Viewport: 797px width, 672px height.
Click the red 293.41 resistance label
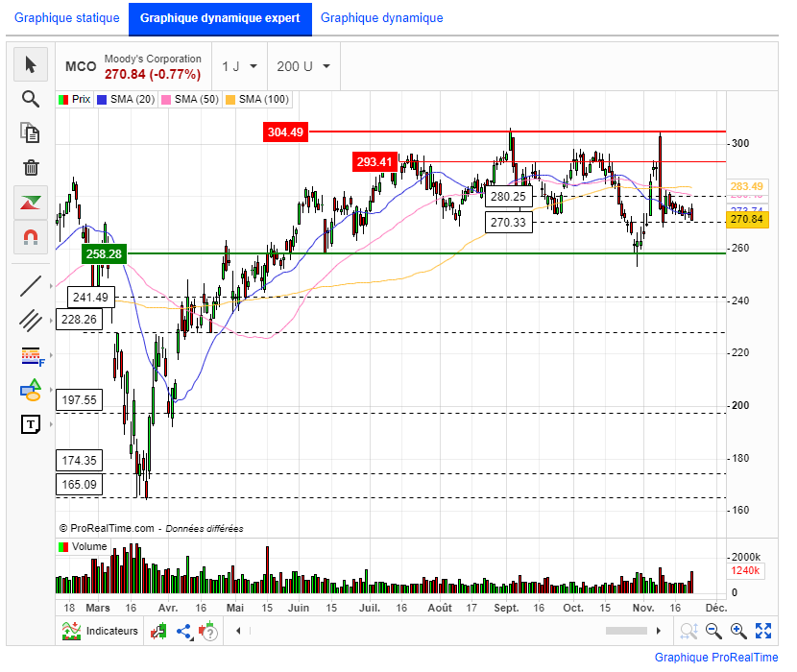pyautogui.click(x=374, y=162)
